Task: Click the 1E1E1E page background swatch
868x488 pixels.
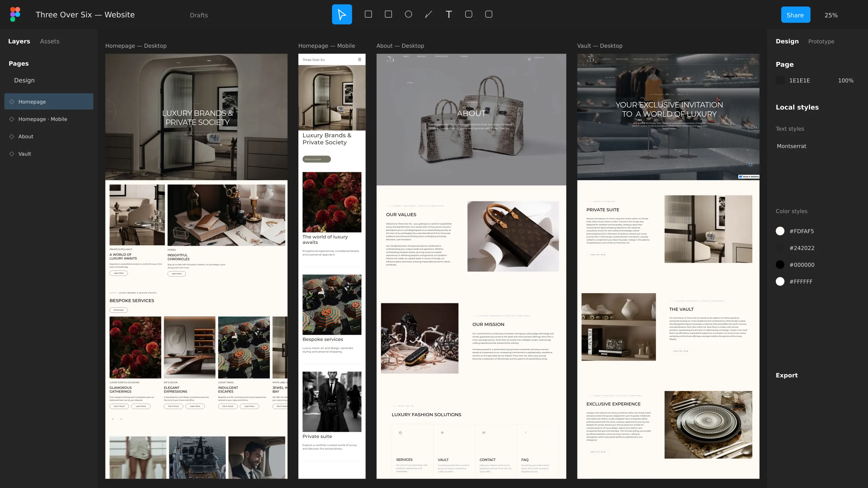Action: pos(780,81)
